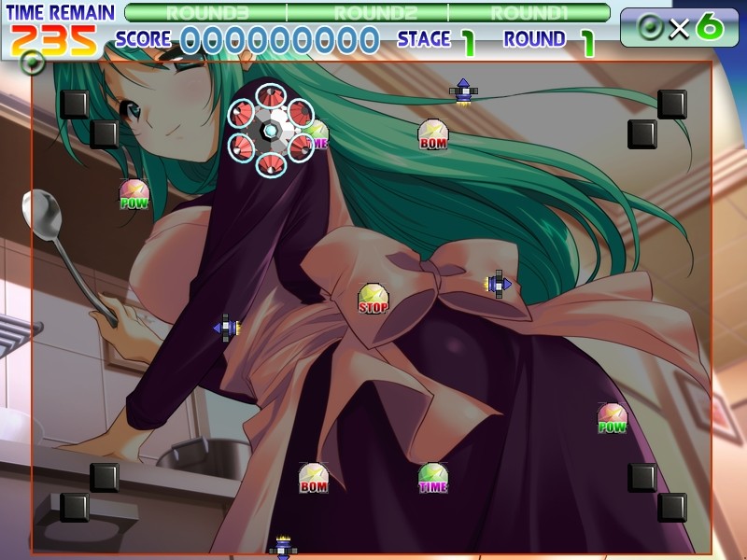Click the lives count number 6
The height and width of the screenshot is (560, 747).
tap(709, 27)
